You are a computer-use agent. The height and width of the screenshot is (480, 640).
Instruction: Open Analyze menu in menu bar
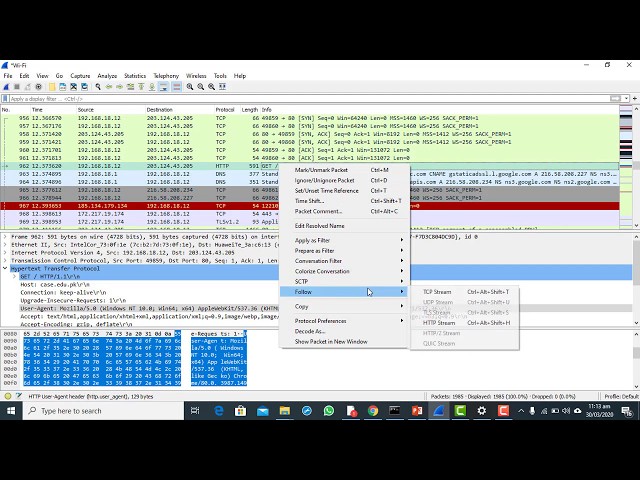(x=107, y=76)
